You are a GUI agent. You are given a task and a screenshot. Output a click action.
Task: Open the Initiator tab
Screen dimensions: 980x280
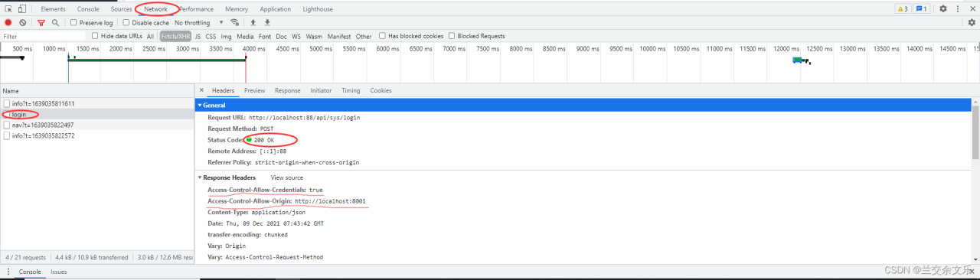pyautogui.click(x=322, y=90)
